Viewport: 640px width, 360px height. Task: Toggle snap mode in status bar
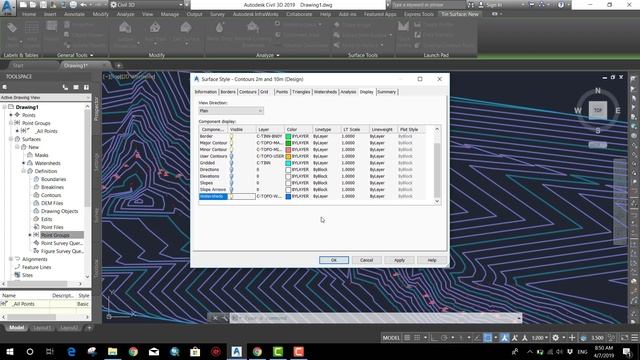coord(417,338)
